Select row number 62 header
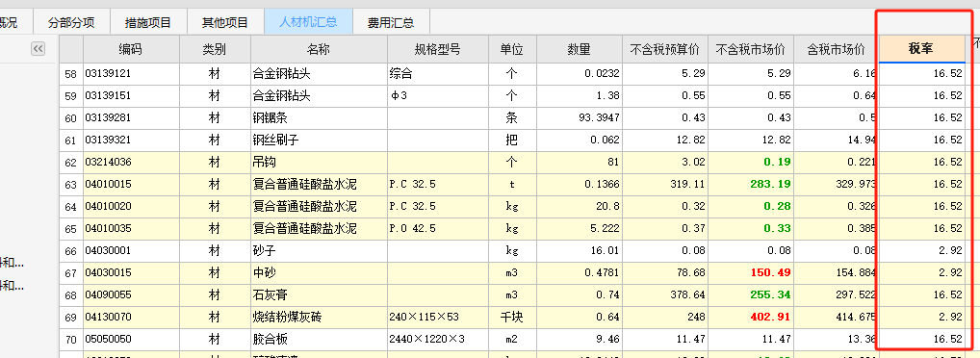 (71, 162)
